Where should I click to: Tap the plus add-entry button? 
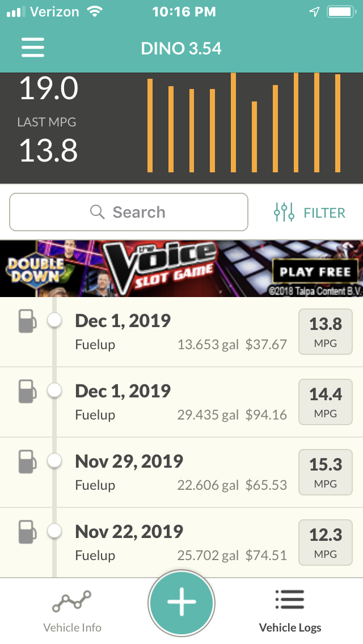coord(181,601)
